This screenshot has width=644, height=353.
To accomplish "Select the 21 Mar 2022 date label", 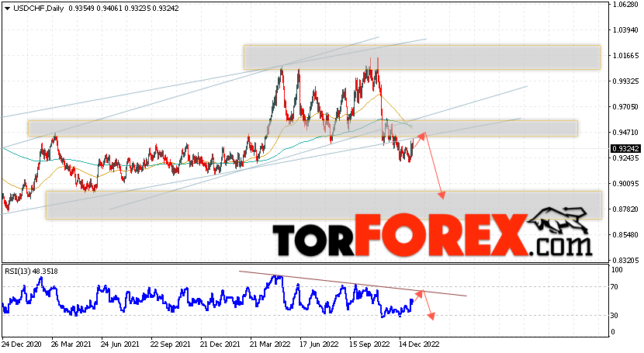I will pos(270,344).
